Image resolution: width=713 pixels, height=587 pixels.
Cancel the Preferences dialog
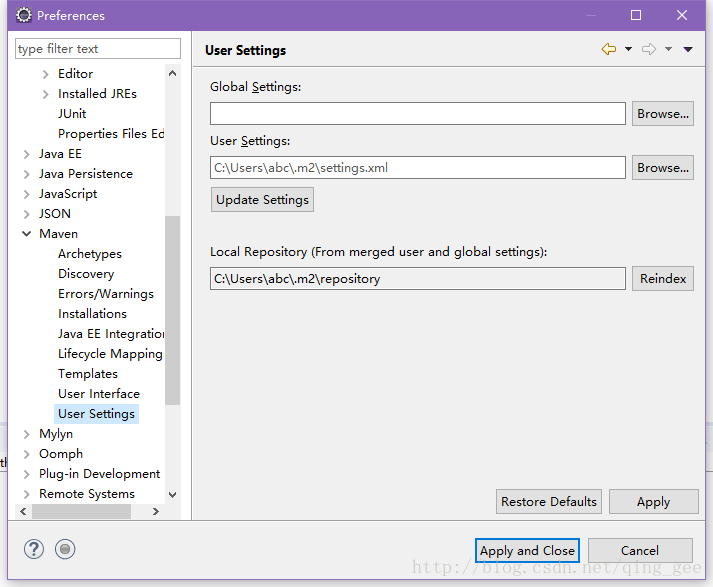click(x=640, y=551)
